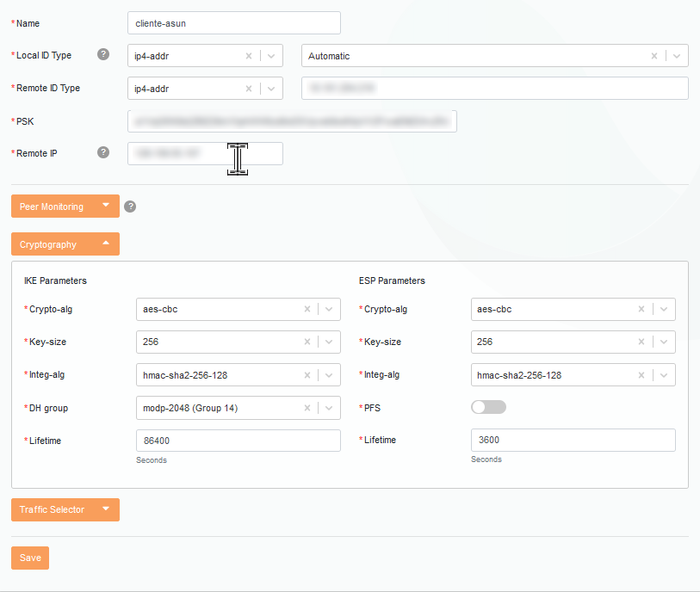The height and width of the screenshot is (592, 700).
Task: Clear the Local ID Type ip4-addr selection
Action: pyautogui.click(x=249, y=56)
